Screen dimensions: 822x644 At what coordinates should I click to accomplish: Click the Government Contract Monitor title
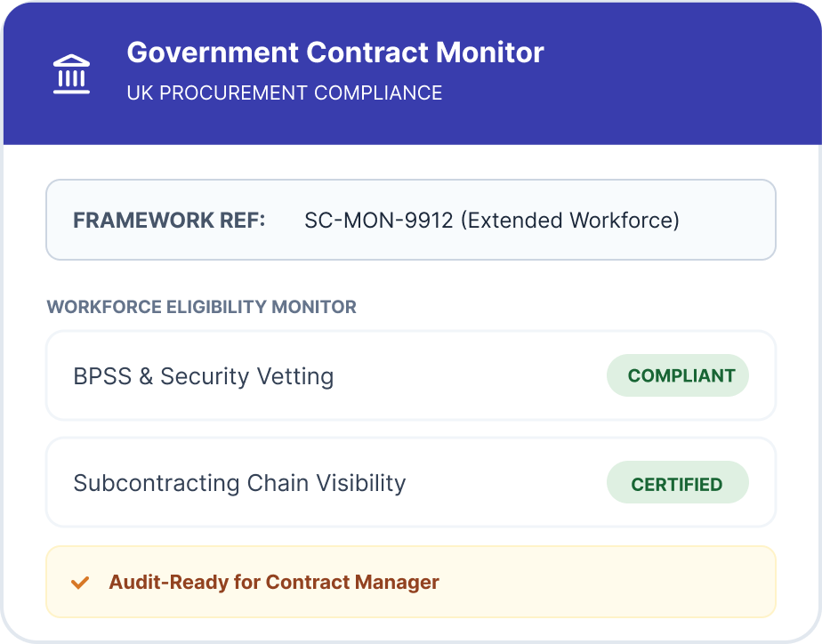[x=334, y=52]
